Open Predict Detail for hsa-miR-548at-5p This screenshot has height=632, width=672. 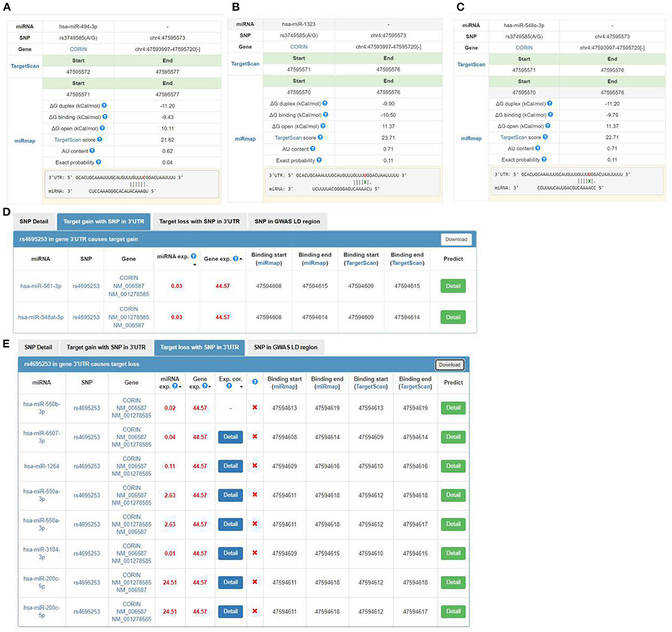[453, 318]
